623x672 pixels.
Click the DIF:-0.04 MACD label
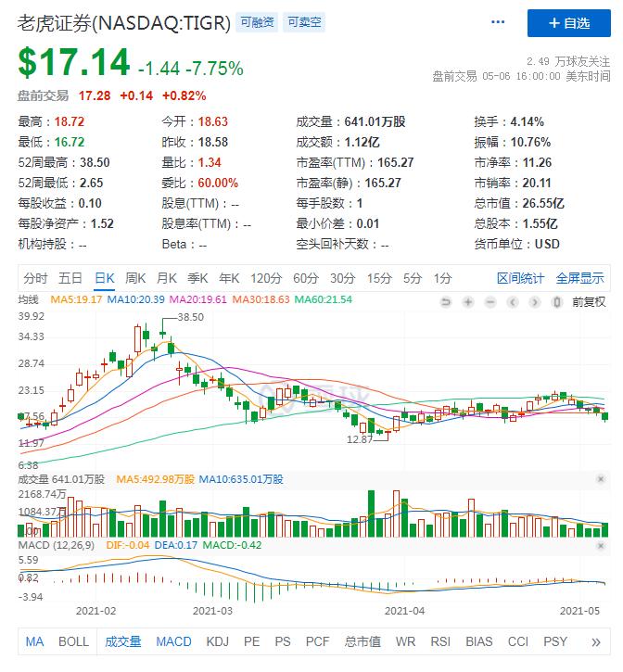point(128,545)
